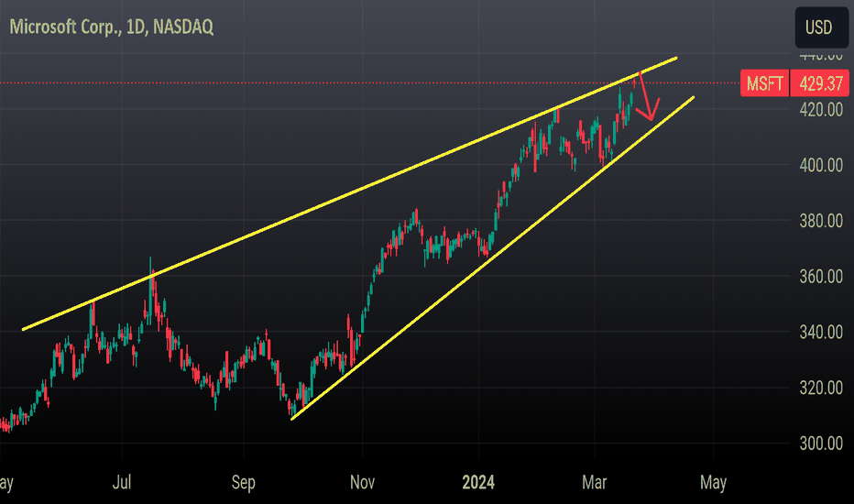Click the Microsoft Corp., 1D, NASDAQ title
854x504 pixels.
[x=112, y=27]
